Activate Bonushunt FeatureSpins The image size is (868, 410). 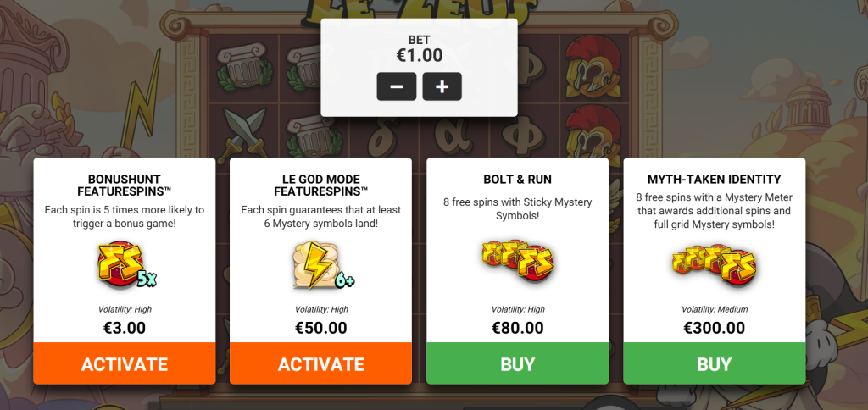[x=125, y=363]
